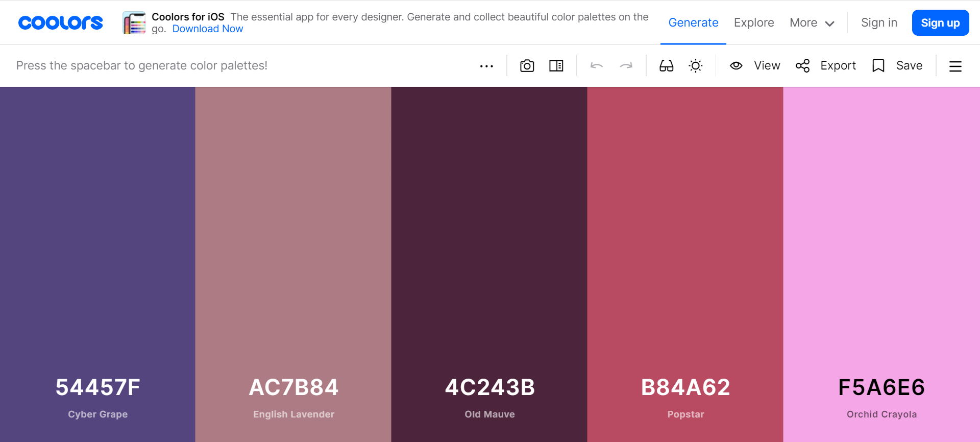Click the 'Coolors for iOS' banner title
980x442 pixels.
coord(188,17)
